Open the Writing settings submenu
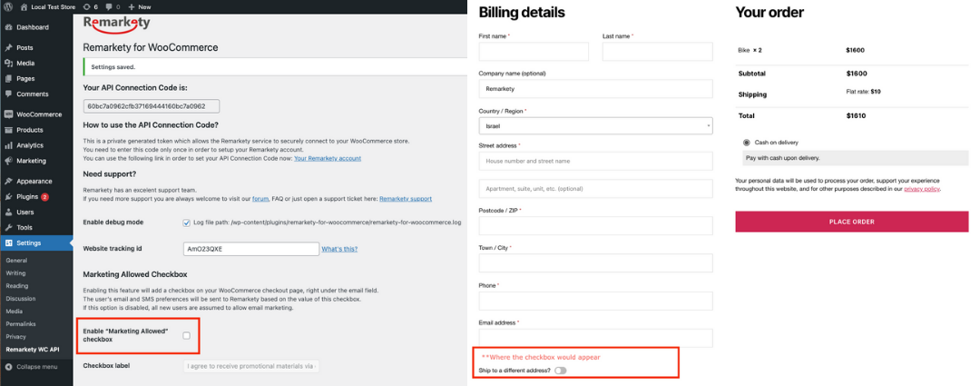 click(x=15, y=273)
